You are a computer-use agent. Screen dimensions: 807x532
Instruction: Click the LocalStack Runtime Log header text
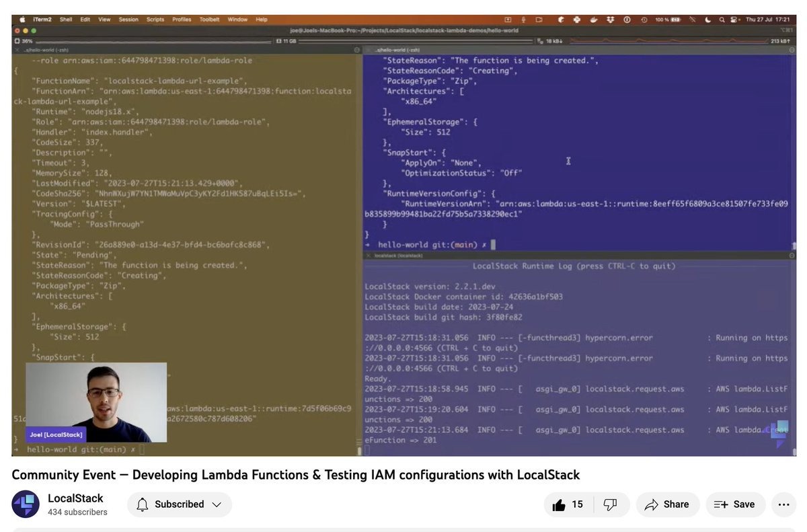[574, 266]
